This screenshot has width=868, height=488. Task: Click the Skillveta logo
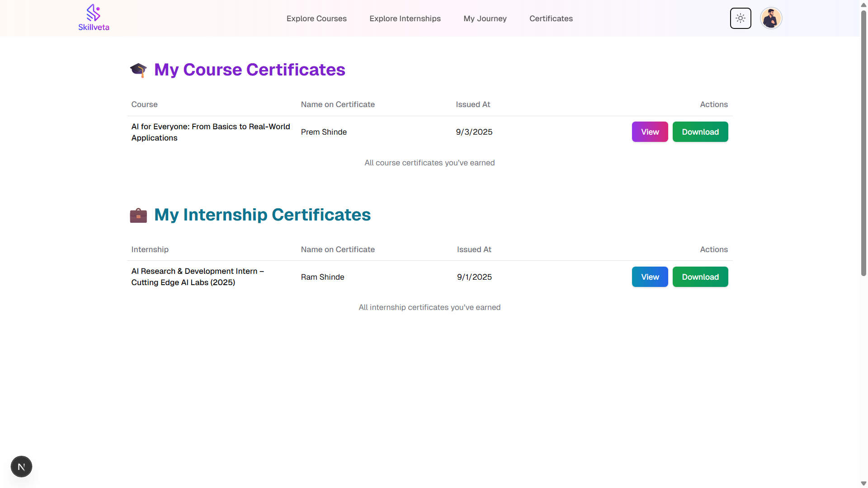[94, 18]
